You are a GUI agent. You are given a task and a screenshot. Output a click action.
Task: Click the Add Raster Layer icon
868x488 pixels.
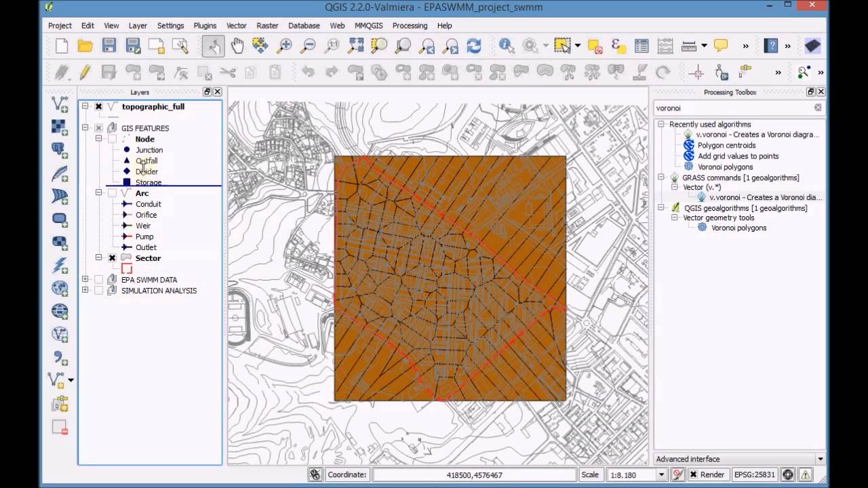[60, 127]
